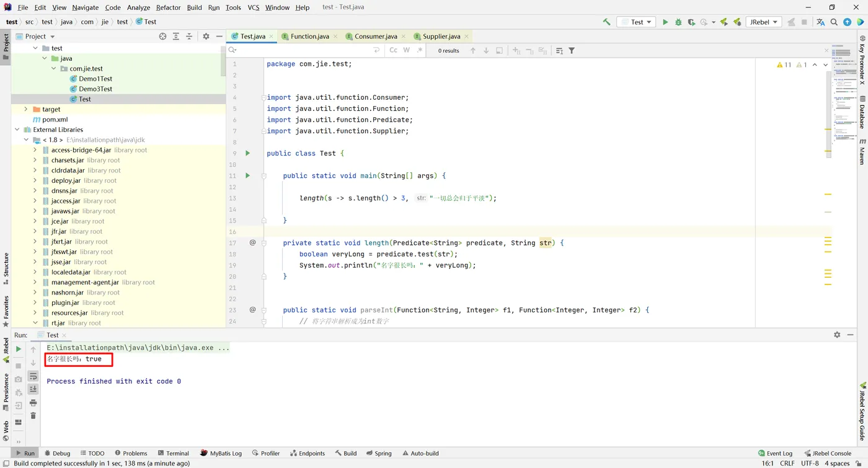Expand charsets.jar in the tree
This screenshot has height=468, width=868.
tap(35, 160)
